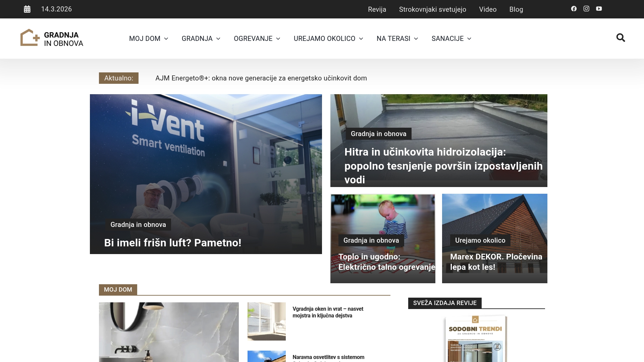Select the 'Urejamo okolico' tag on Marex article

480,240
